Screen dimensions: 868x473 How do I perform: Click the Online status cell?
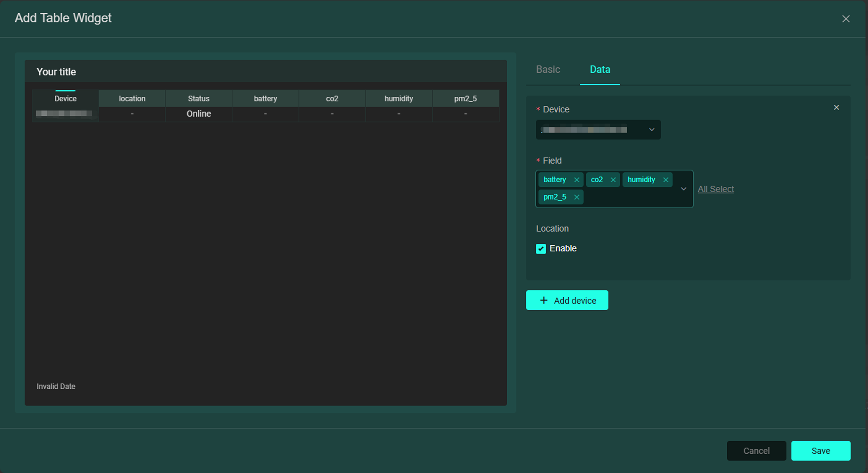point(199,114)
